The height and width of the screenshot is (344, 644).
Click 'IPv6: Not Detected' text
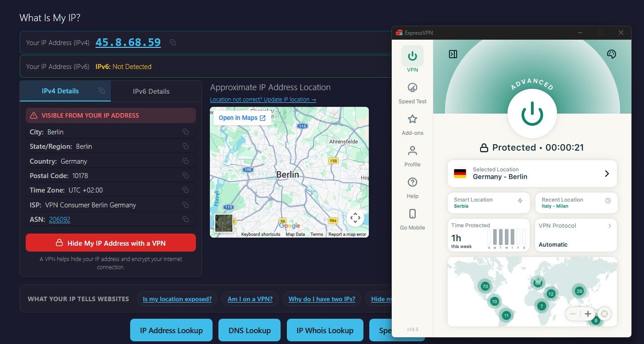(123, 66)
